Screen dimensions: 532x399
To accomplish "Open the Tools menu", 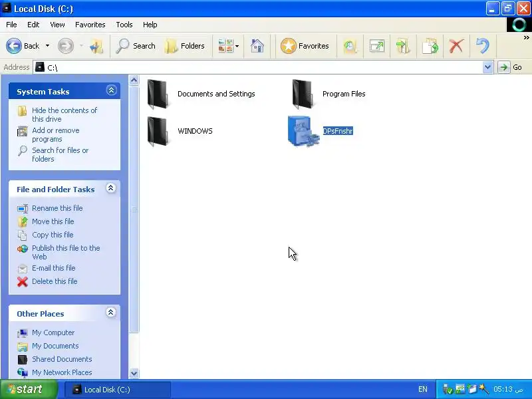I will [x=124, y=25].
